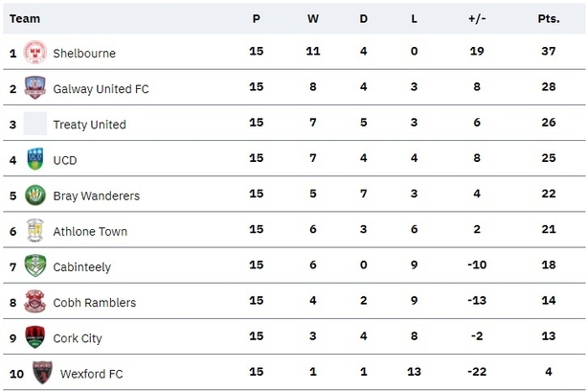This screenshot has height=391, width=588.
Task: Click the Shelbourne club crest
Action: 35,52
